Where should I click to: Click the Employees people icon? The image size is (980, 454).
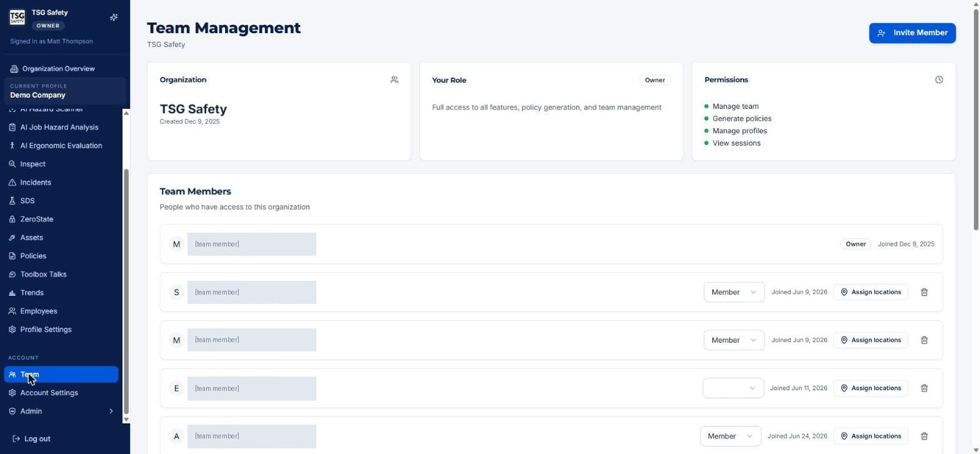coord(12,311)
